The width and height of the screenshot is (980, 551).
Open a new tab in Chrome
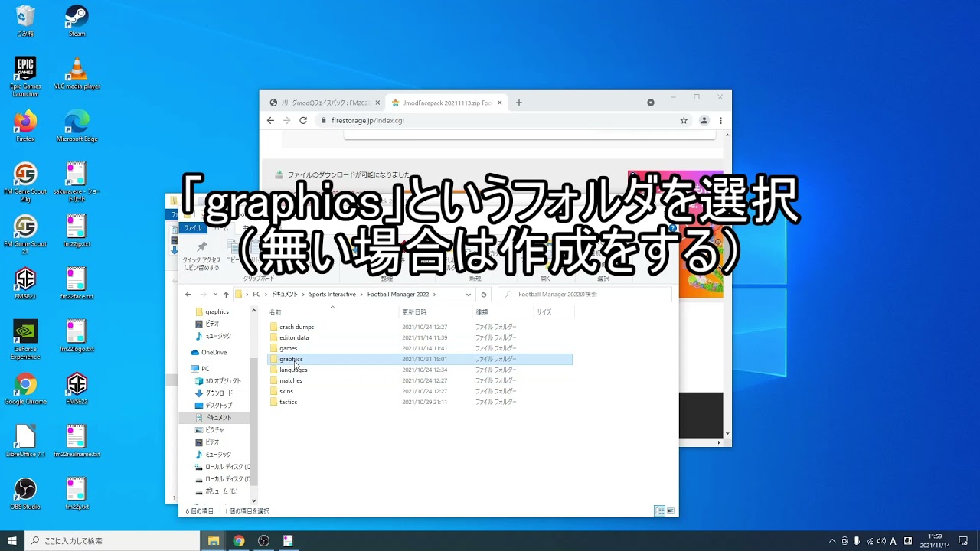(519, 103)
